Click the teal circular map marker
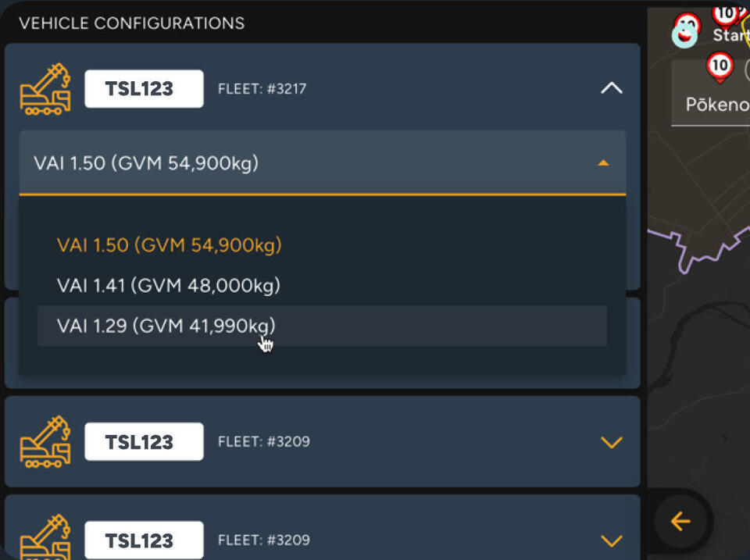This screenshot has width=750, height=560. pos(684,35)
